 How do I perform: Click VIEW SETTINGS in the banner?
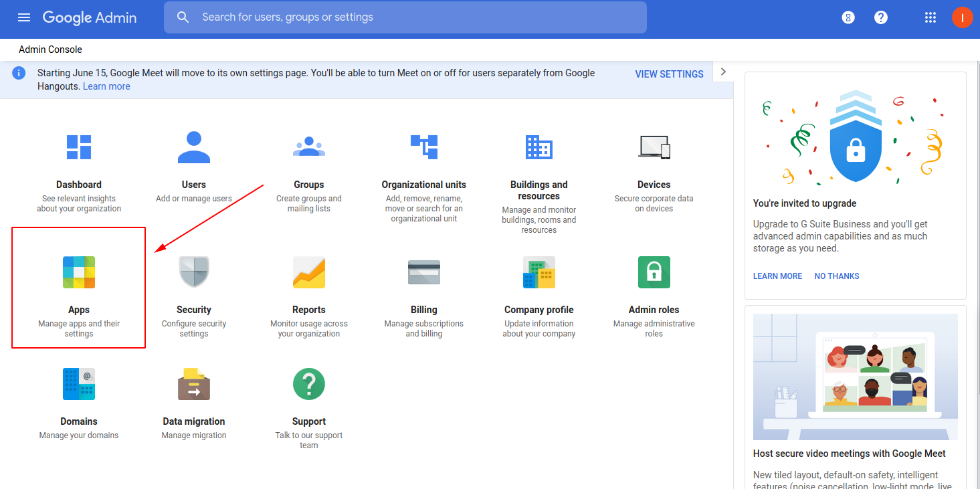670,74
